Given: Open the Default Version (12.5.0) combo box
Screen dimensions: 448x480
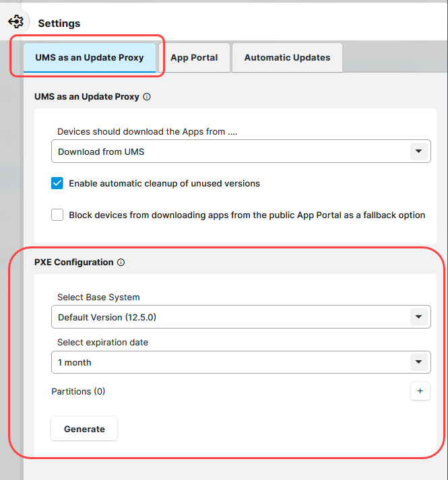Looking at the screenshot, I should point(229,317).
